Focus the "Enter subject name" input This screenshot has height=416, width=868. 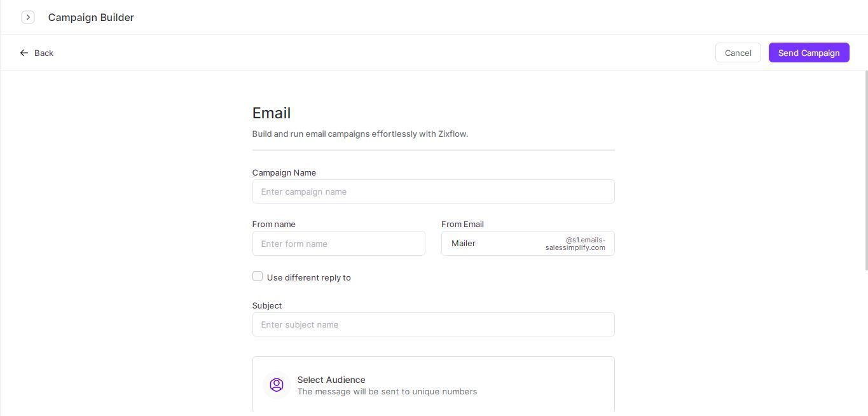433,324
